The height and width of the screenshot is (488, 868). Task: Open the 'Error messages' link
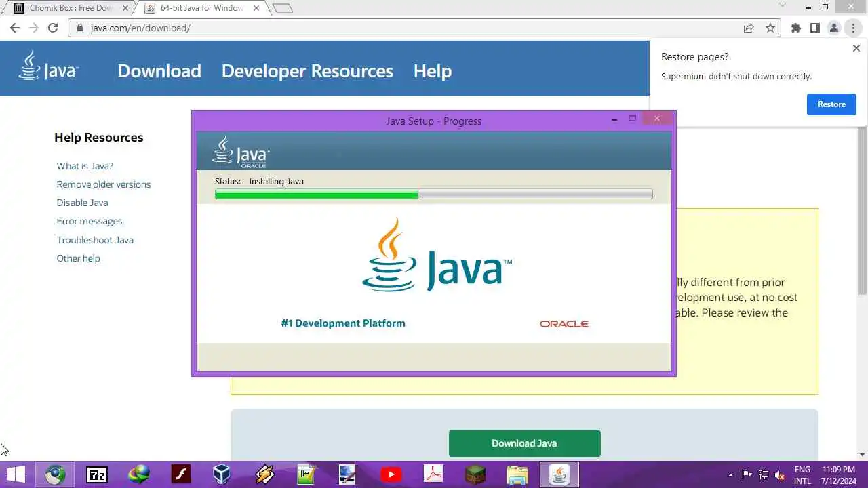(90, 221)
